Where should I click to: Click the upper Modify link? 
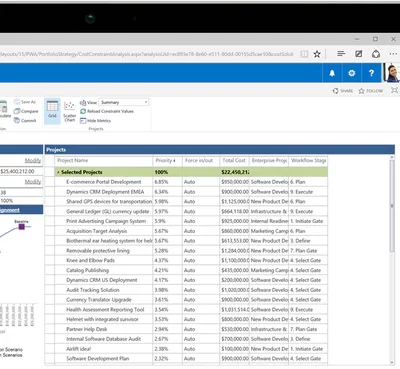coord(33,160)
